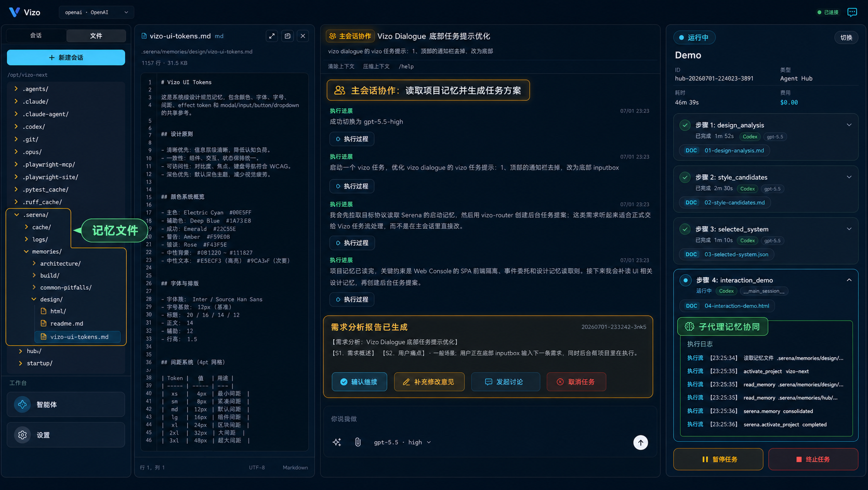
Task: Expand the 步骤 2 style_candidates chevron
Action: coord(849,177)
